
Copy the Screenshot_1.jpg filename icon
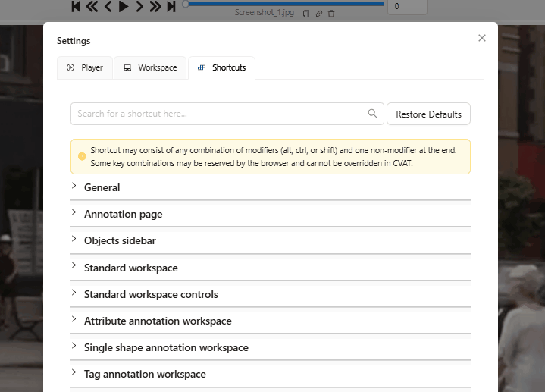[306, 14]
